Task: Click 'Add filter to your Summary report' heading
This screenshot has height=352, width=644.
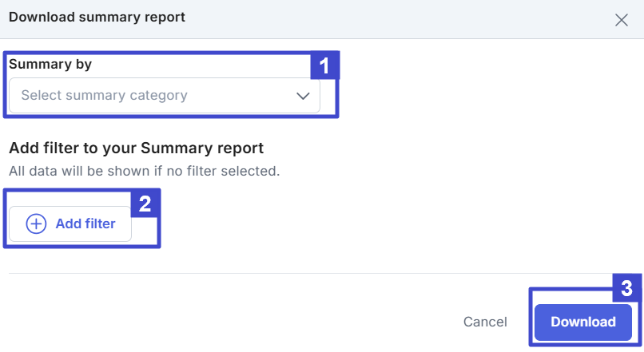Action: tap(136, 148)
